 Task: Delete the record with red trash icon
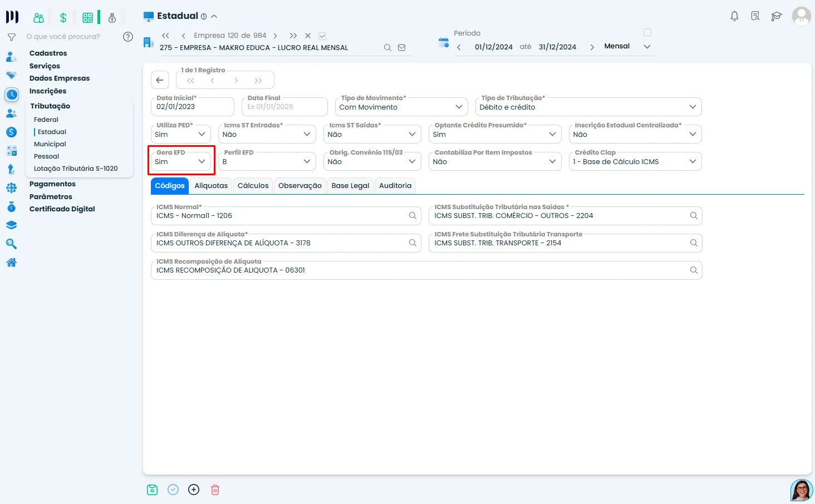pos(215,490)
